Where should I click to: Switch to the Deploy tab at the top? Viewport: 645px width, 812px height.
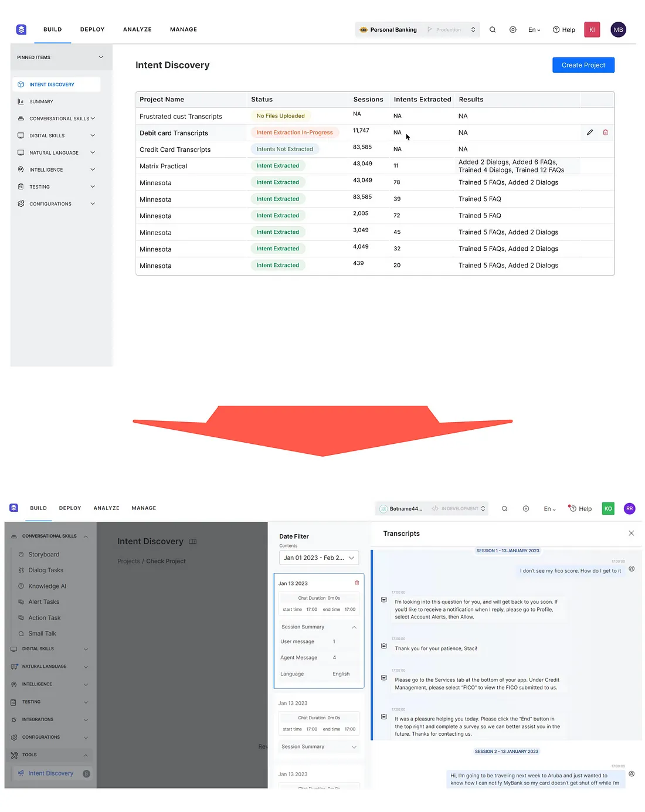pos(92,29)
